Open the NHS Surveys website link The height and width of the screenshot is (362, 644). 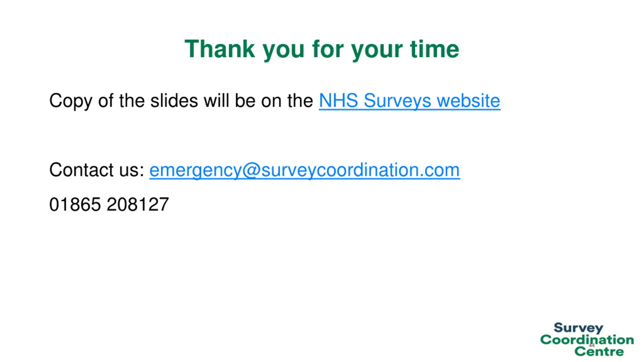[409, 101]
